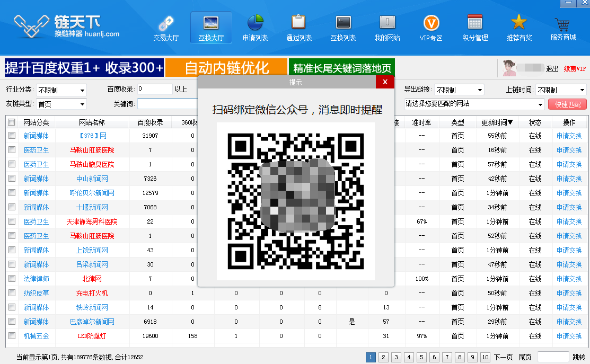Screen dimensions: 590x364
Task: Click 下一页 next page link
Action: tap(503, 357)
